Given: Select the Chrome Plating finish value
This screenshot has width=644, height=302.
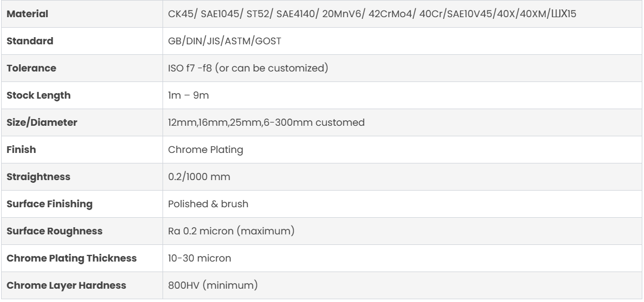Looking at the screenshot, I should coord(198,150).
